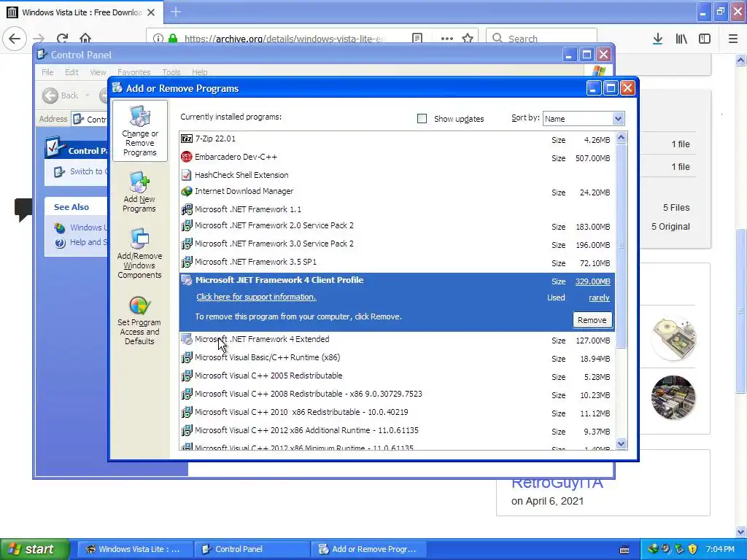Open the disk drive thumbnail image
Screen dimensions: 747x560
[673, 337]
